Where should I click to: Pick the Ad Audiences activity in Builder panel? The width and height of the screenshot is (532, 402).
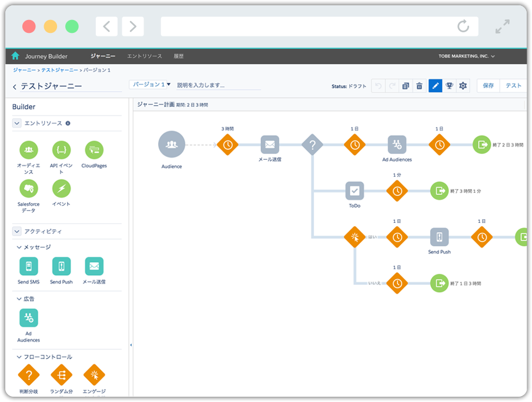pyautogui.click(x=29, y=318)
